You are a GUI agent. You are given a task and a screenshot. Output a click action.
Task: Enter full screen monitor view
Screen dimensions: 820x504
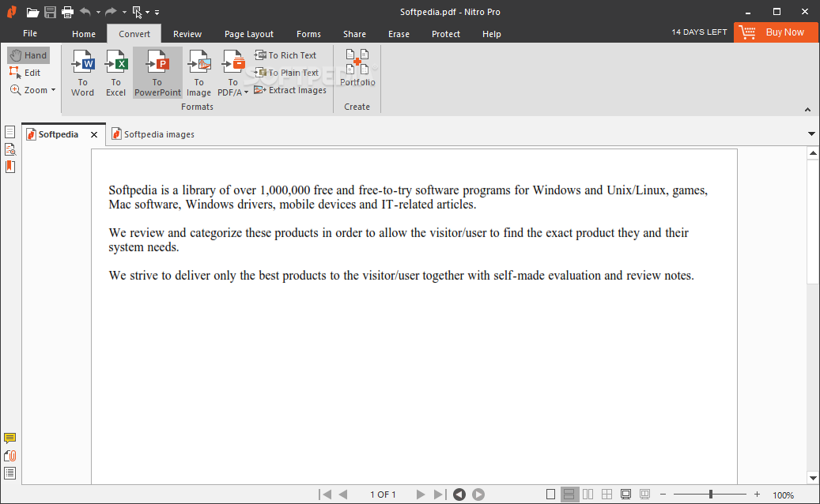625,494
